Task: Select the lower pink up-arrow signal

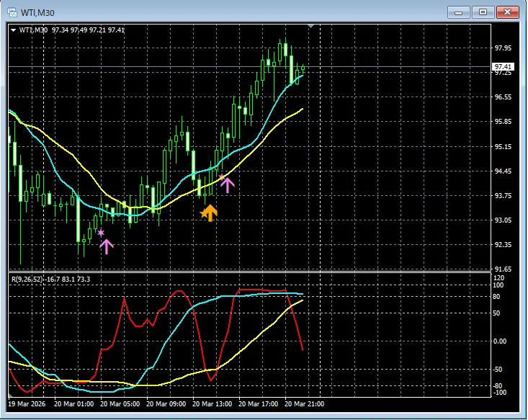Action: click(x=107, y=246)
